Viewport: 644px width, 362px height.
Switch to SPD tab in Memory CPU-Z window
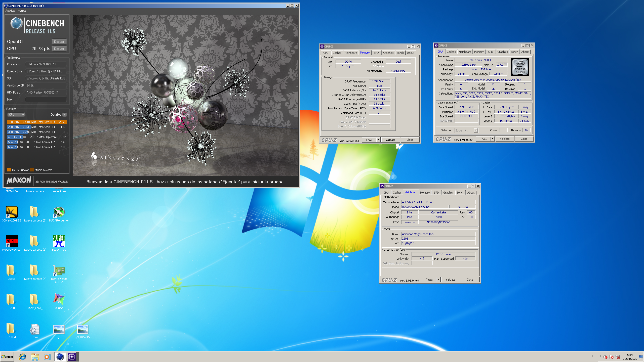click(x=376, y=53)
